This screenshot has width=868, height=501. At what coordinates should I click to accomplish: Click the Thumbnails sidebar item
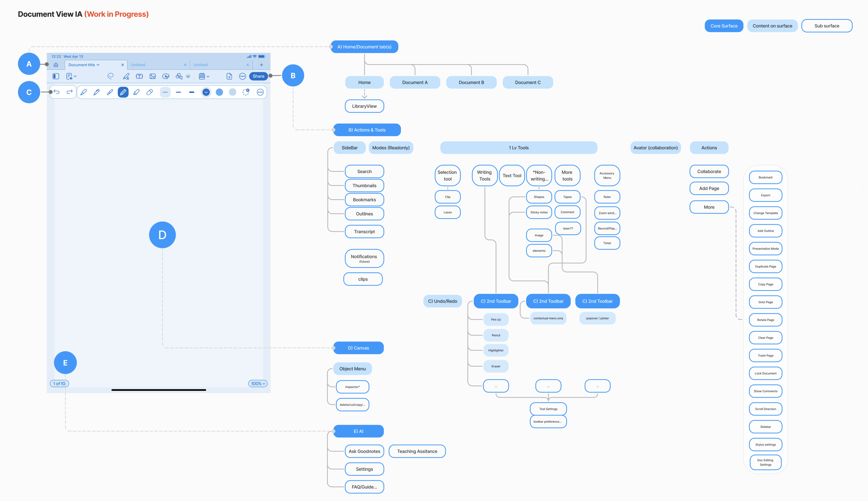point(364,186)
